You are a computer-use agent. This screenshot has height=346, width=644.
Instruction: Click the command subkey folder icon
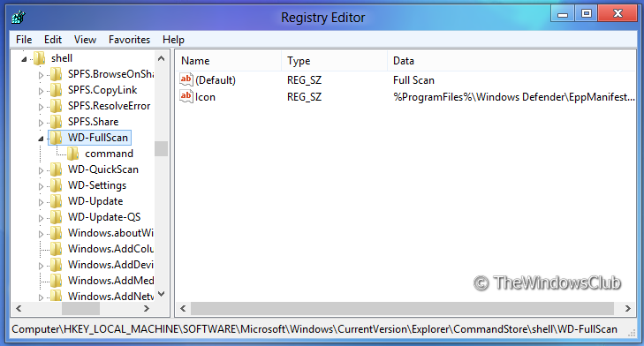(72, 154)
